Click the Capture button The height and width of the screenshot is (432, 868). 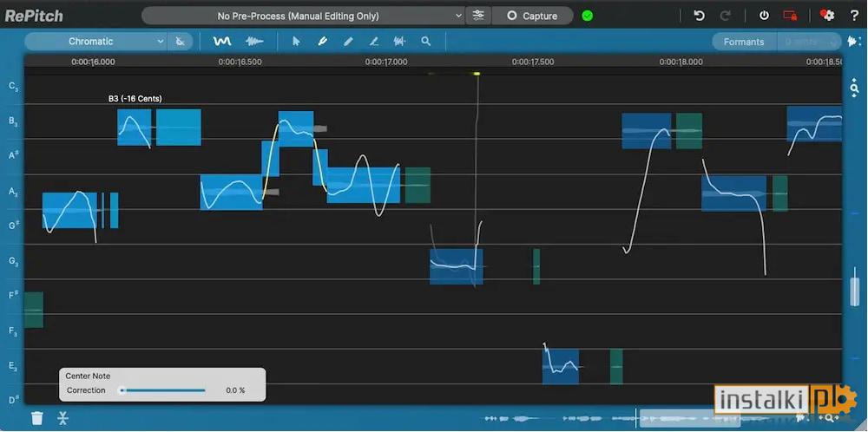tap(533, 16)
